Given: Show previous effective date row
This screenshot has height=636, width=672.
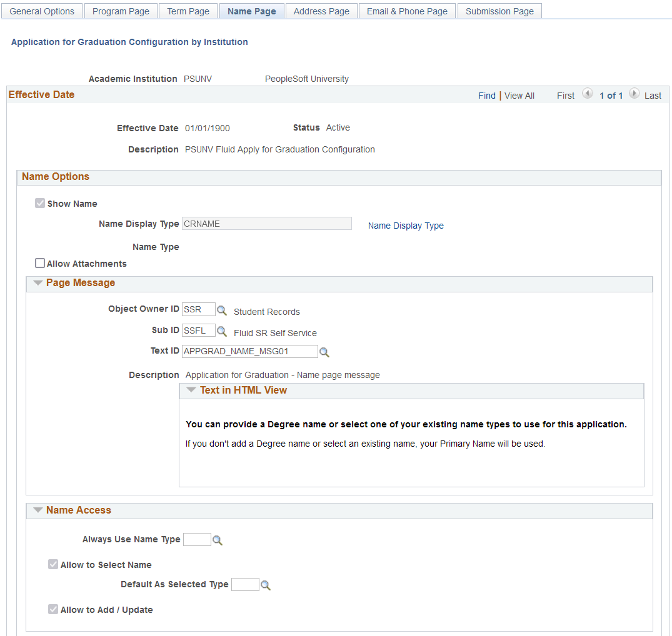Looking at the screenshot, I should point(588,93).
